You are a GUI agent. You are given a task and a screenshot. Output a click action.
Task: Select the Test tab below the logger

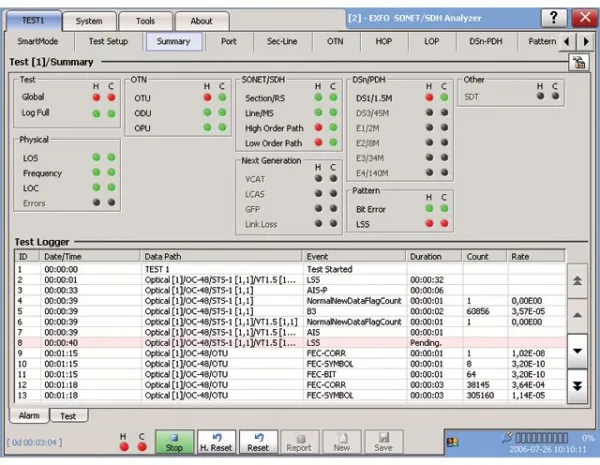click(68, 415)
